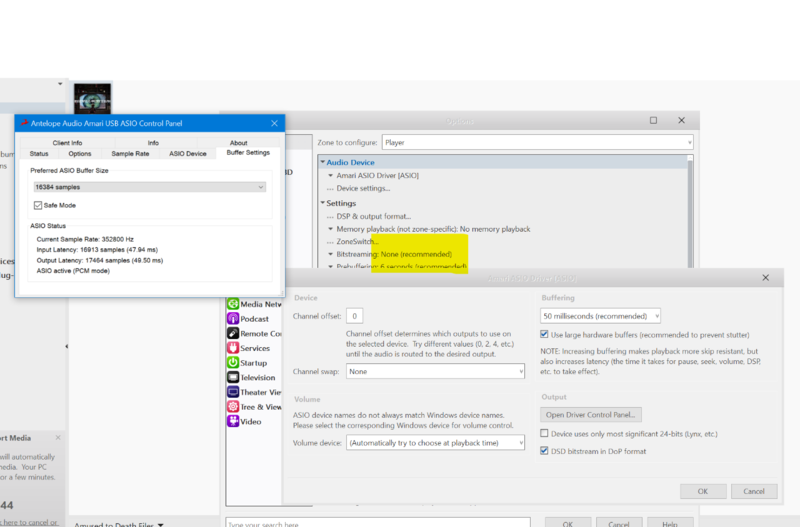Disable Use large hardware buffers option
The width and height of the screenshot is (800, 527).
[x=545, y=334]
